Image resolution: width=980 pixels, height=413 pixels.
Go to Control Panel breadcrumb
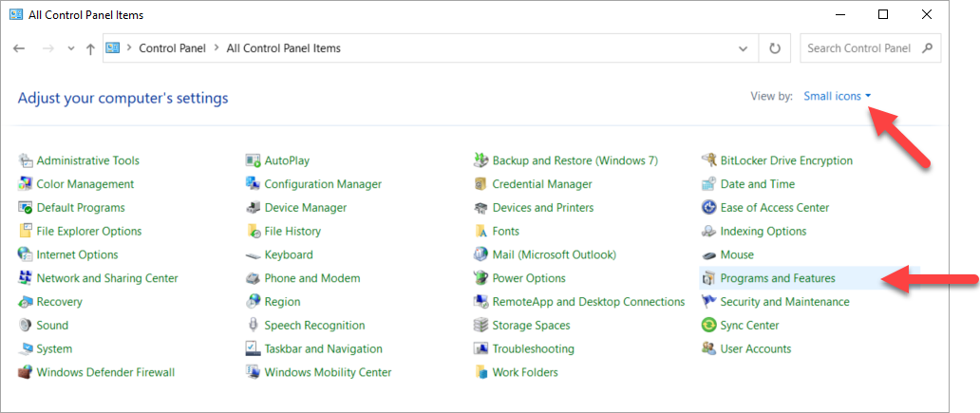tap(172, 48)
